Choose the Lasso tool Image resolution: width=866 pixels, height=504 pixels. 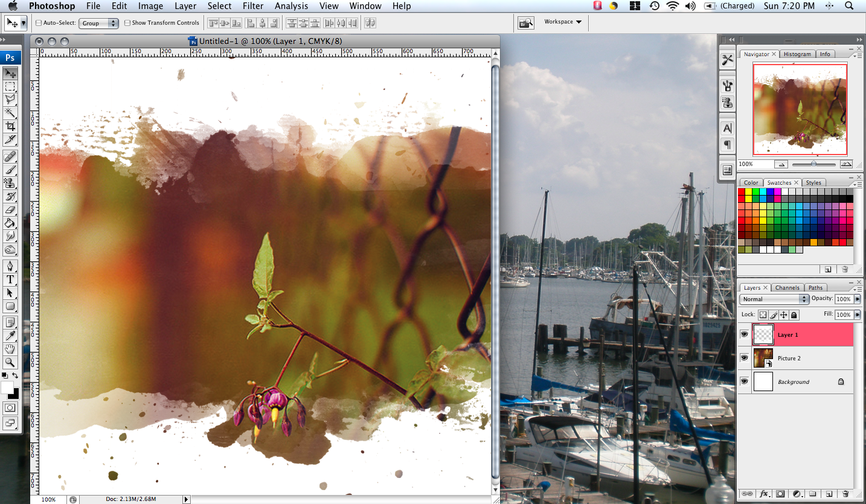point(10,100)
